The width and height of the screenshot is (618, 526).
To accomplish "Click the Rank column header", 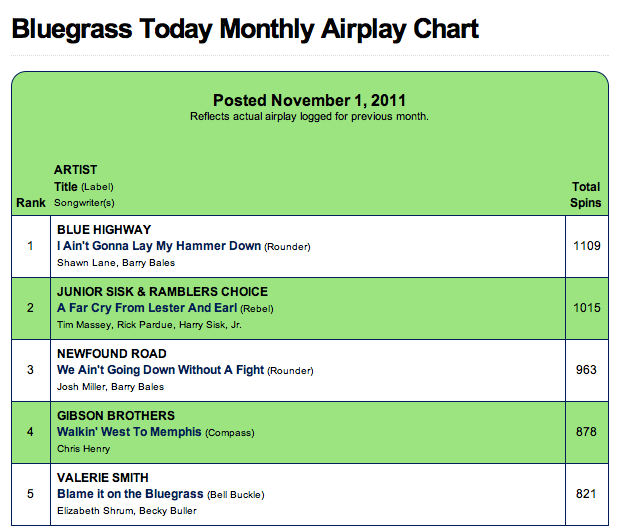I will 31,203.
